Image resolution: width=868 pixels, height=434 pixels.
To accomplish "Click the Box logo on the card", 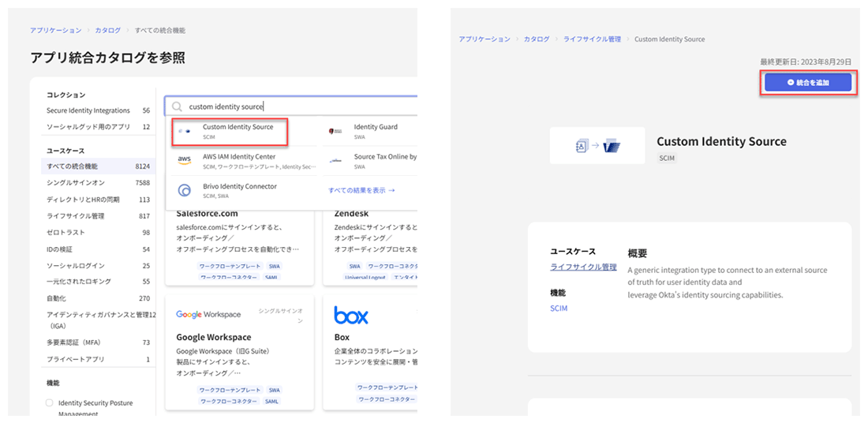I will tap(351, 316).
